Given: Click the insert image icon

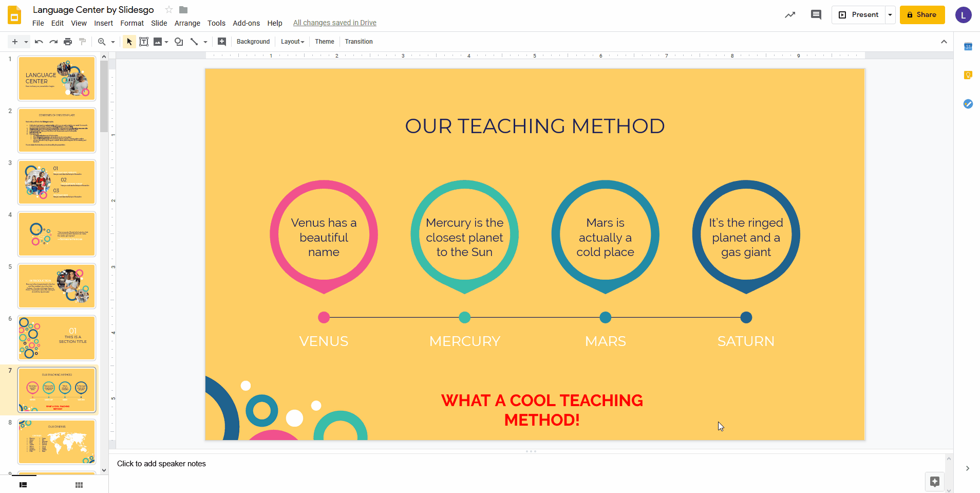Looking at the screenshot, I should pos(158,42).
